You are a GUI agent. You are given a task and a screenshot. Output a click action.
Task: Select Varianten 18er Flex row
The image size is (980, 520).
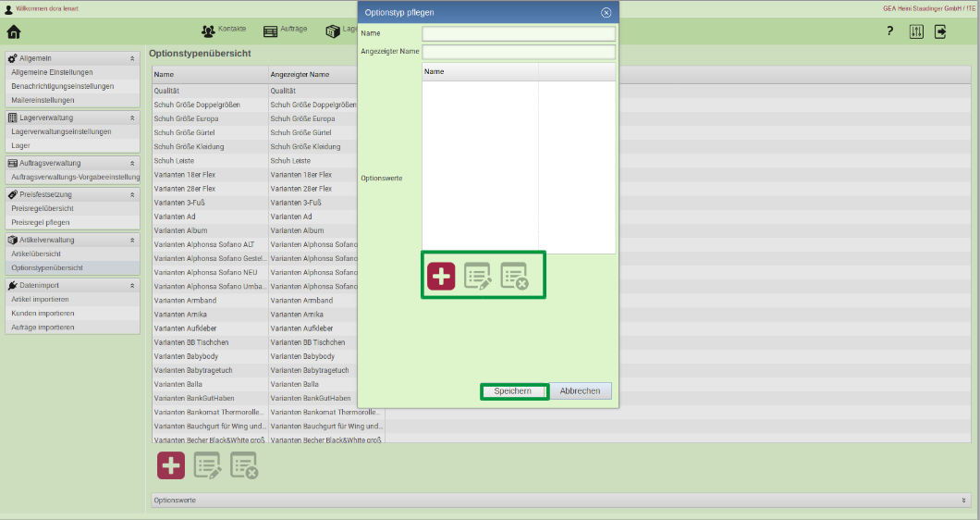[x=255, y=175]
